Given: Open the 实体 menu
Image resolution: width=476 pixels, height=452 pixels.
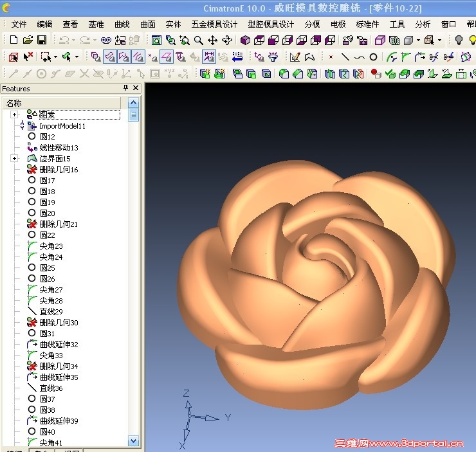Looking at the screenshot, I should point(173,24).
